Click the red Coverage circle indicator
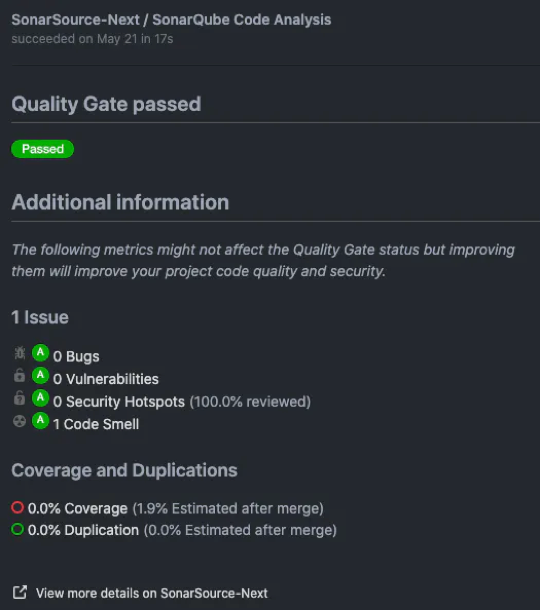540x610 pixels. 18,507
